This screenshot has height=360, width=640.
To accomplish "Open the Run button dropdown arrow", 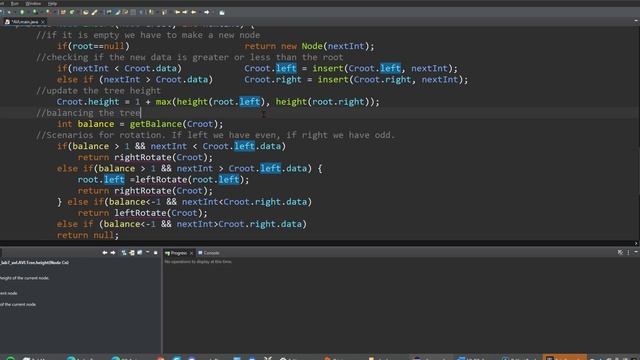I will [x=28, y=12].
